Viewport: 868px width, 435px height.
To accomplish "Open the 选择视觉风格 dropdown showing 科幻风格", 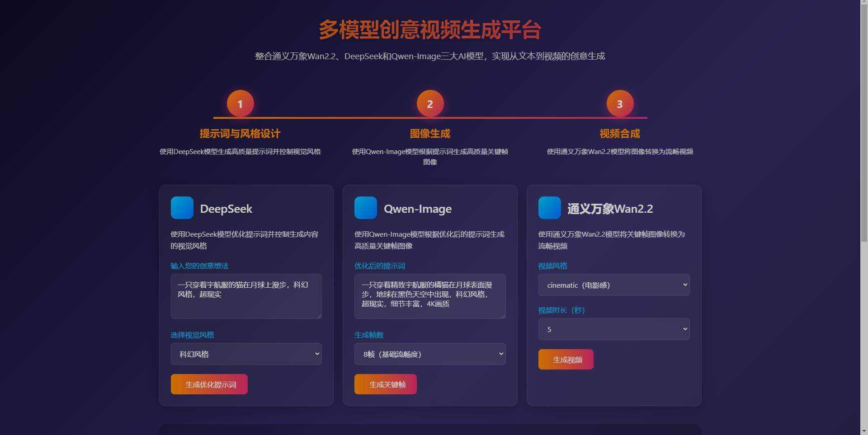I will [x=246, y=354].
